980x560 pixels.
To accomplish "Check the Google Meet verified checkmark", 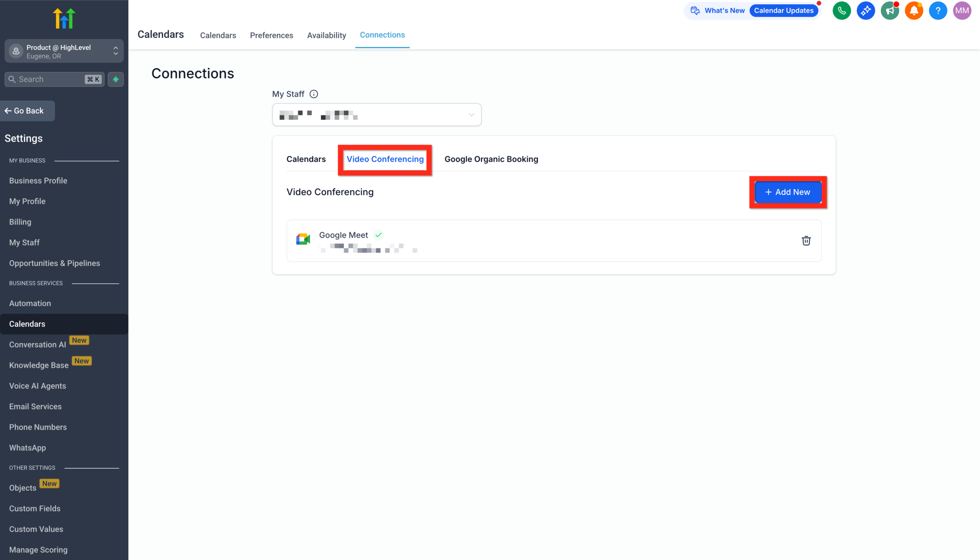I will click(379, 235).
